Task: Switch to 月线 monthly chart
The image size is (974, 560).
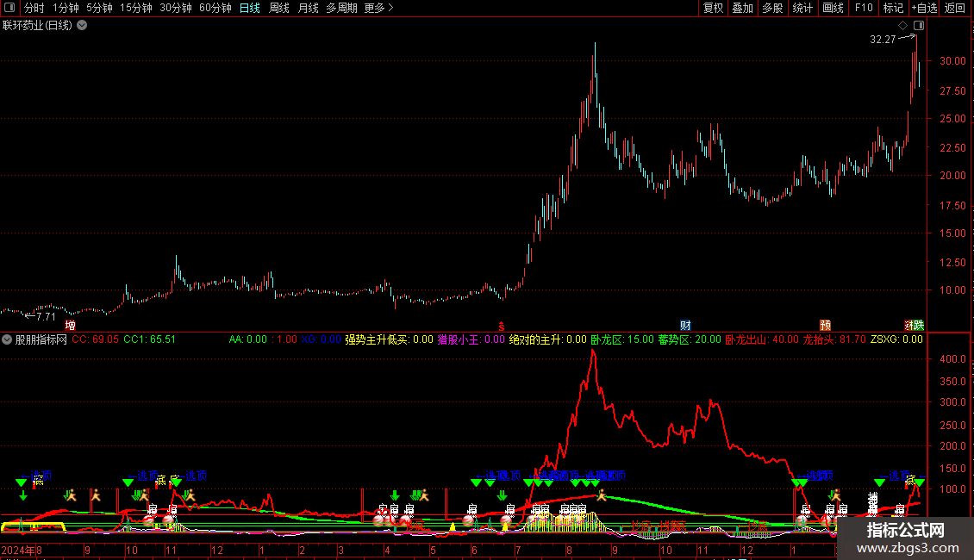Action: [x=308, y=8]
